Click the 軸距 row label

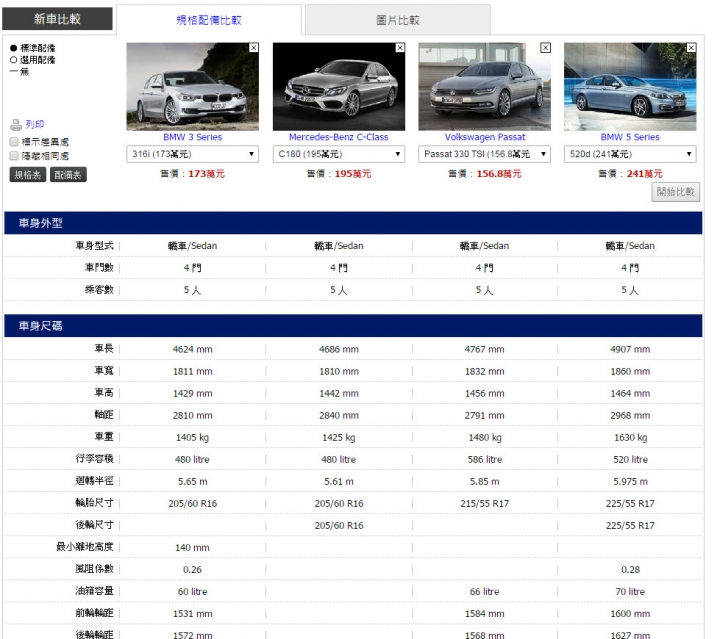(x=104, y=415)
